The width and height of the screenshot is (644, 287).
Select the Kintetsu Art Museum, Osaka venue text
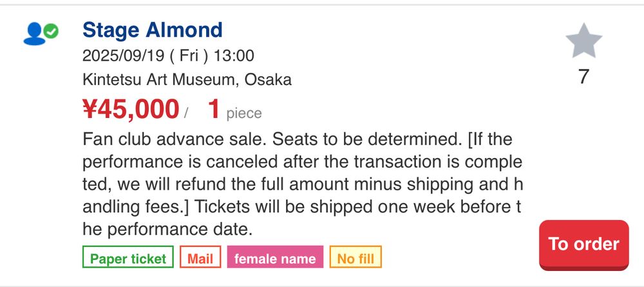click(x=187, y=79)
